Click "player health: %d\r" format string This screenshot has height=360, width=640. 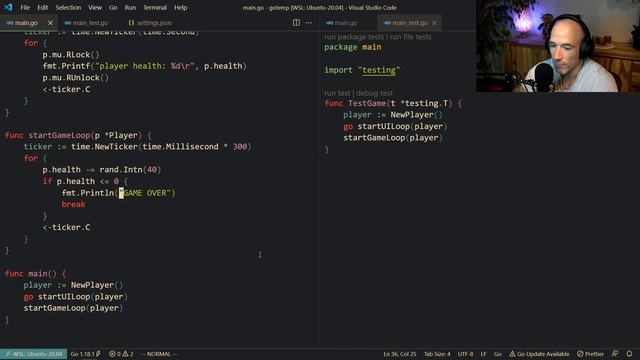(144, 66)
